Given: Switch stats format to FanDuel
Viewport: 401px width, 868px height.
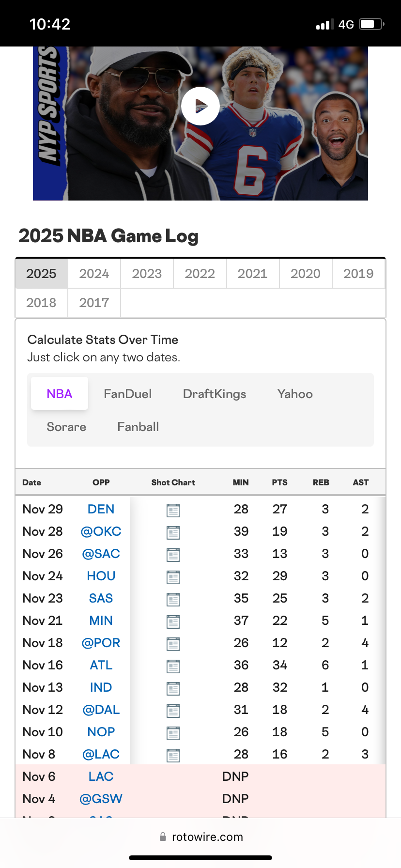Looking at the screenshot, I should click(x=127, y=394).
